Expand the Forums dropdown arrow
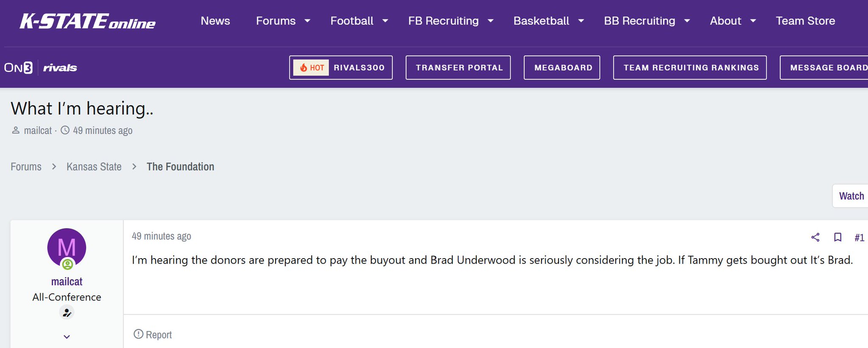Screen dimensions: 868x348 point(308,21)
